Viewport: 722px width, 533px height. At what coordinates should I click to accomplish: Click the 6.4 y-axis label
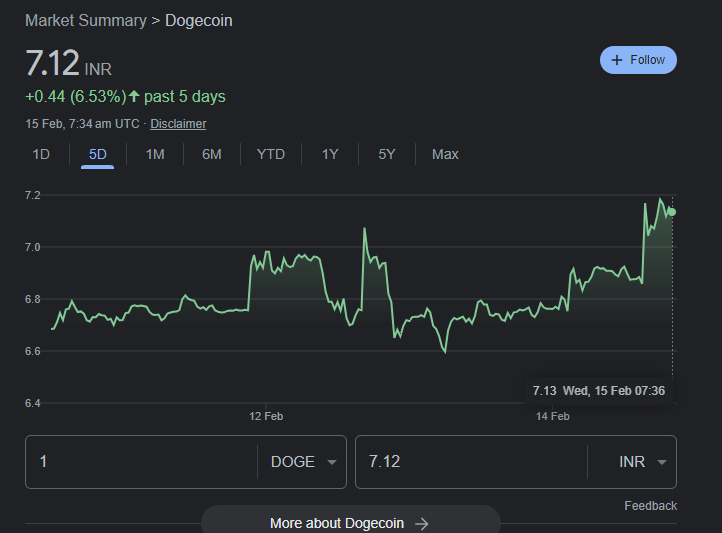tap(33, 403)
